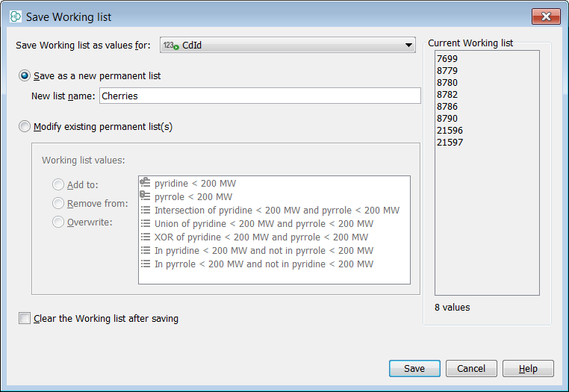The width and height of the screenshot is (569, 392).
Task: Click the list icon for Intersection entry
Action: pos(146,210)
